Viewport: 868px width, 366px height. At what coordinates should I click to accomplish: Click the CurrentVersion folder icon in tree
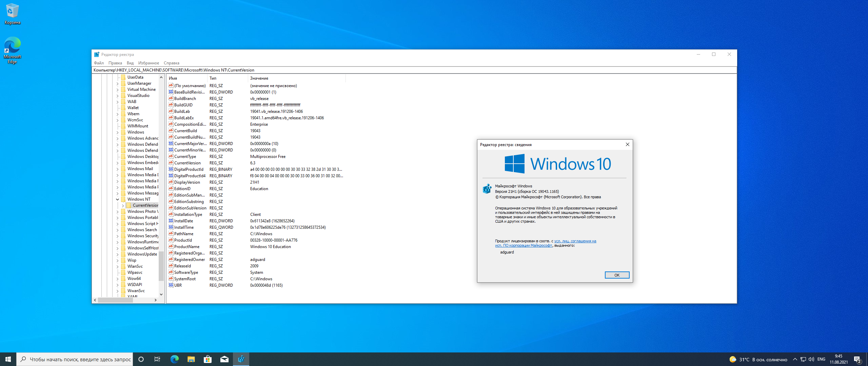point(129,205)
